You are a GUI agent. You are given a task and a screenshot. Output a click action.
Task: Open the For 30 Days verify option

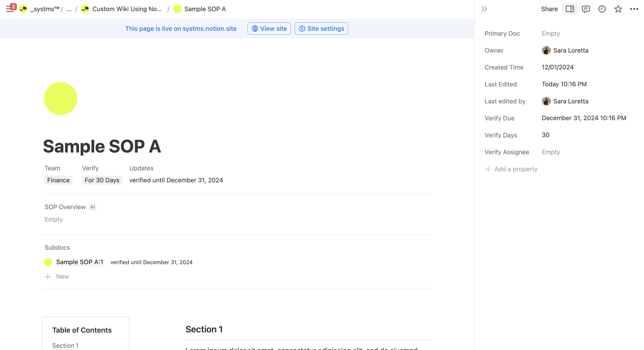(102, 180)
